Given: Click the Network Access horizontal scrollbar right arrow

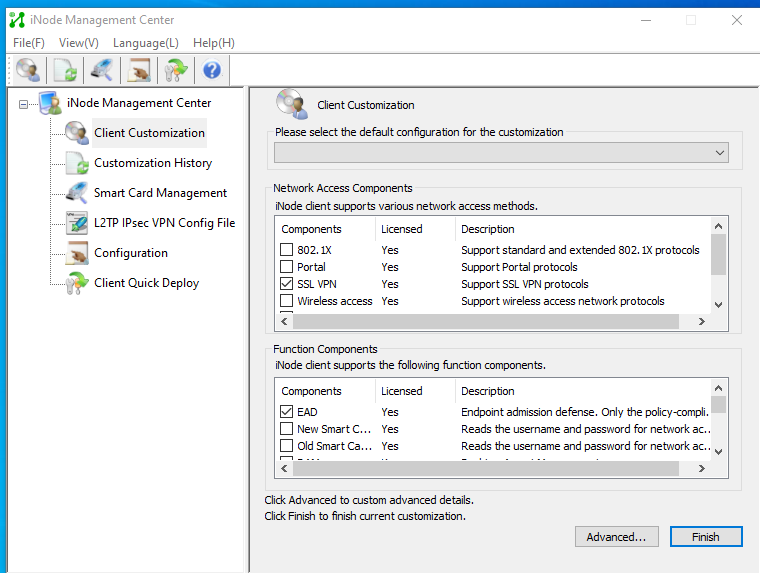Looking at the screenshot, I should coord(701,322).
